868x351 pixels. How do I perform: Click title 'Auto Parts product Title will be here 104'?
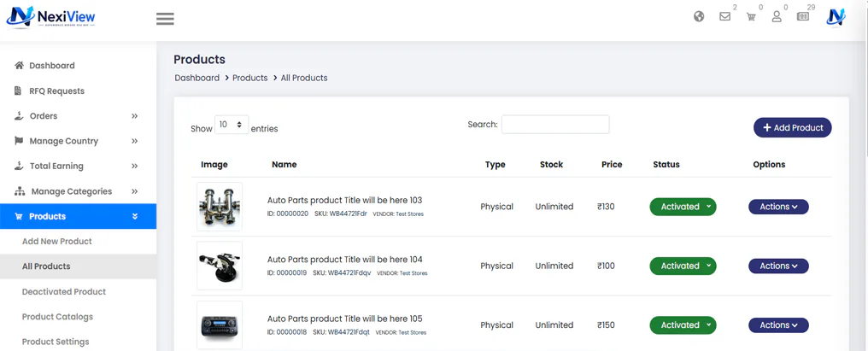coord(345,260)
